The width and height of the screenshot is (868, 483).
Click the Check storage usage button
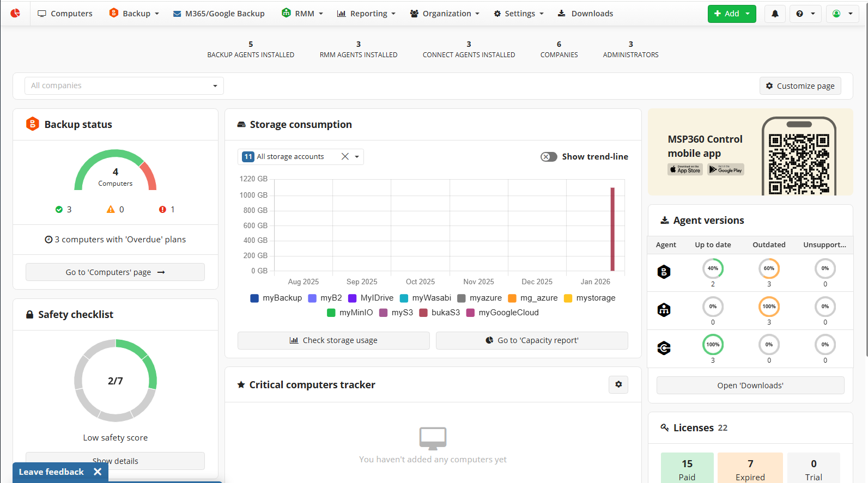(x=333, y=340)
